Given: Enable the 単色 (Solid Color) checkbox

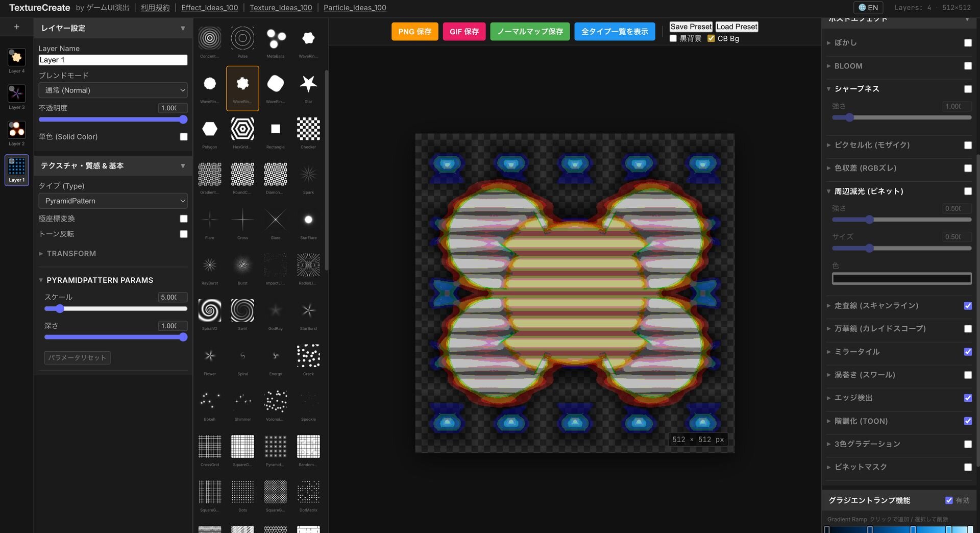Looking at the screenshot, I should pyautogui.click(x=184, y=137).
